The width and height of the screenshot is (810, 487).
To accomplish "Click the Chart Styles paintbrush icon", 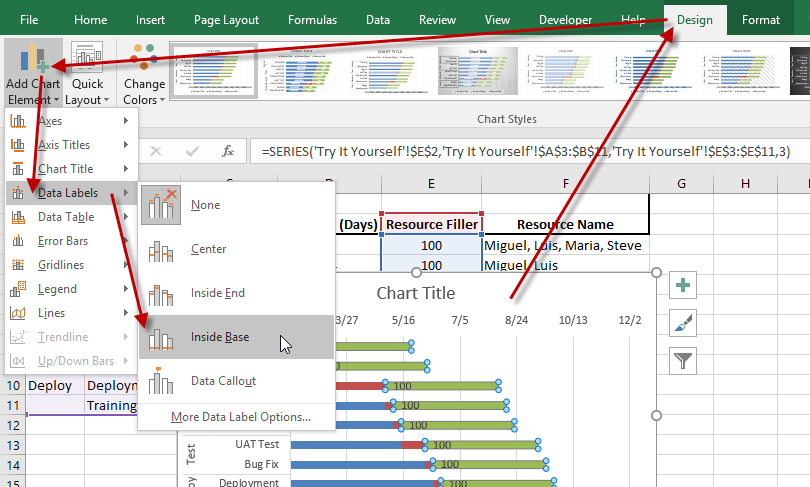I will tap(684, 322).
